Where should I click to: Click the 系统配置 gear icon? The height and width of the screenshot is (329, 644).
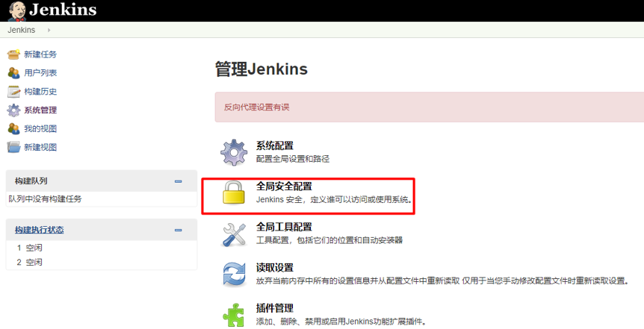234,152
